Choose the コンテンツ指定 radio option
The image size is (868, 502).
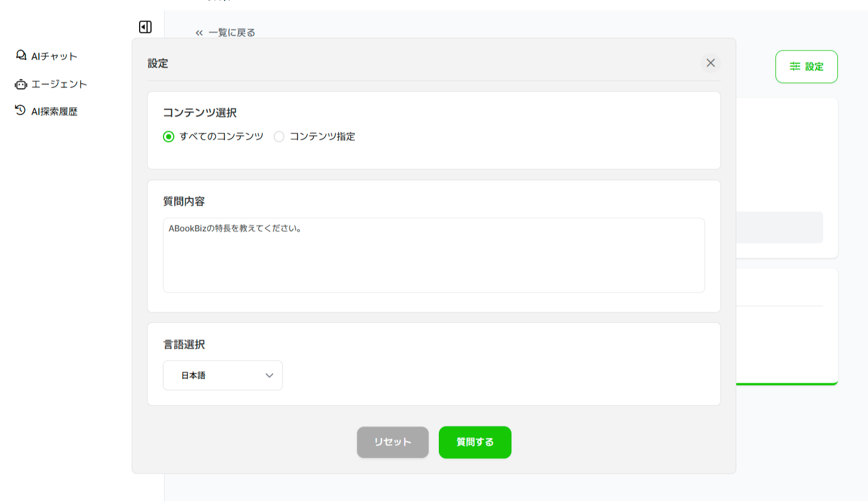(x=279, y=137)
